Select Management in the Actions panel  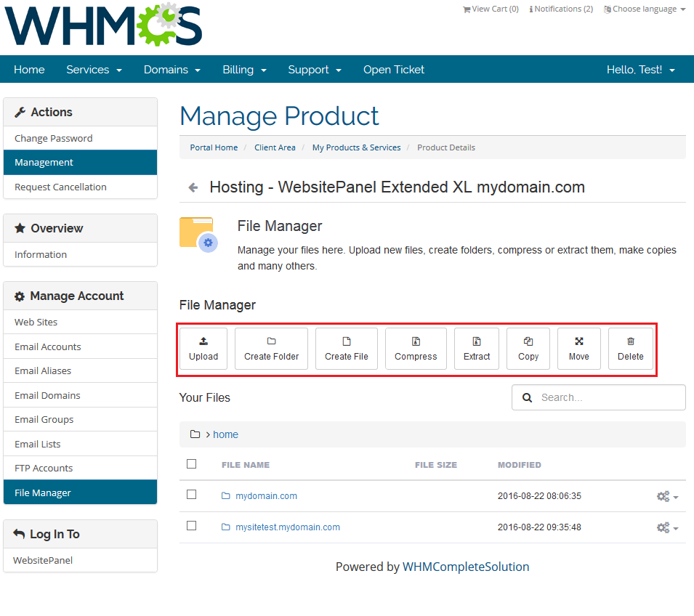click(80, 163)
